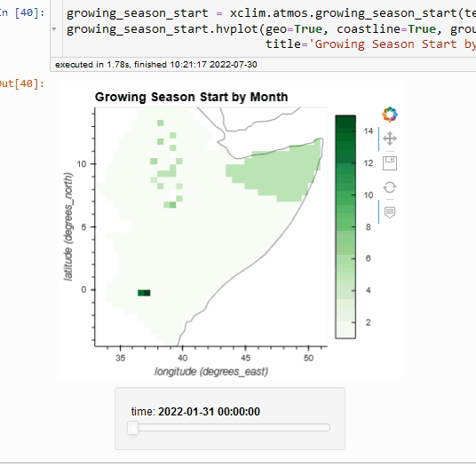Click the longitude axis label
The image size is (476, 466).
[211, 372]
